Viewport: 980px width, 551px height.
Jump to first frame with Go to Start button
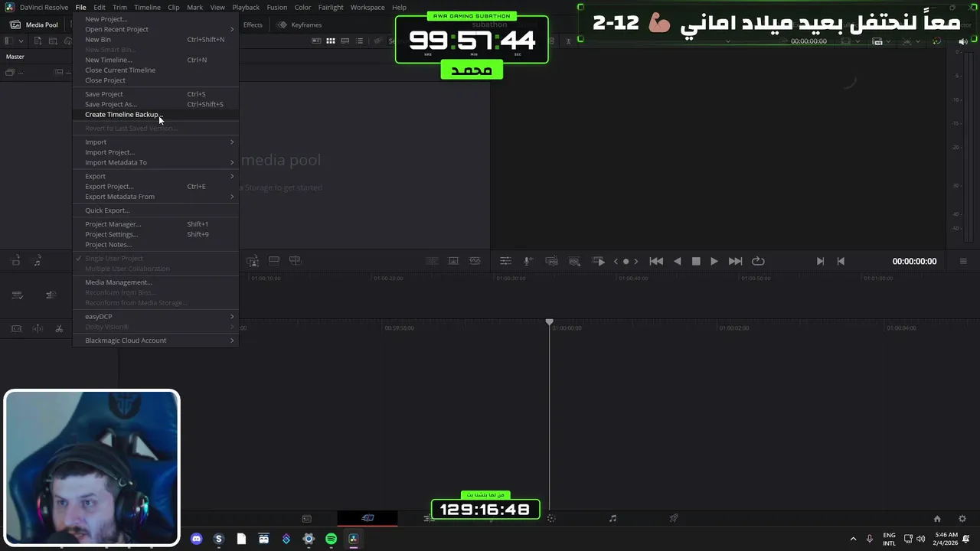pos(656,261)
